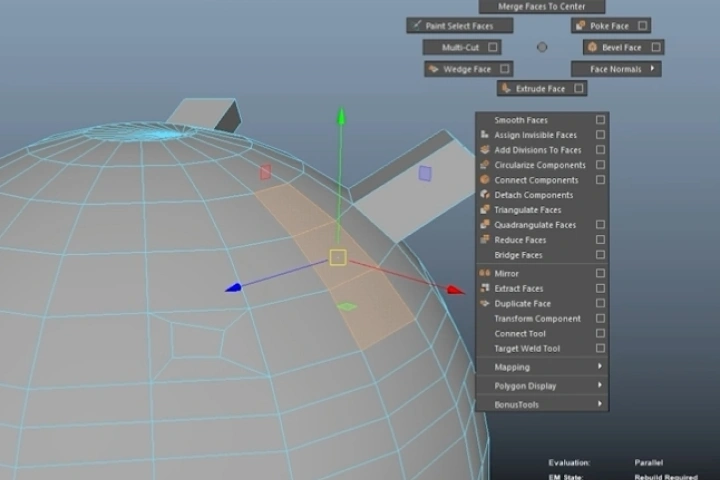The height and width of the screenshot is (480, 720).
Task: Open Bevel Face options box
Action: coord(656,47)
